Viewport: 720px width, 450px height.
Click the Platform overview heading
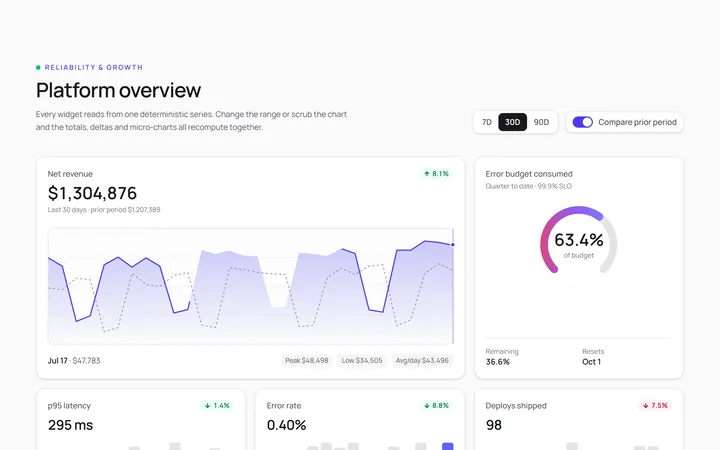point(118,90)
